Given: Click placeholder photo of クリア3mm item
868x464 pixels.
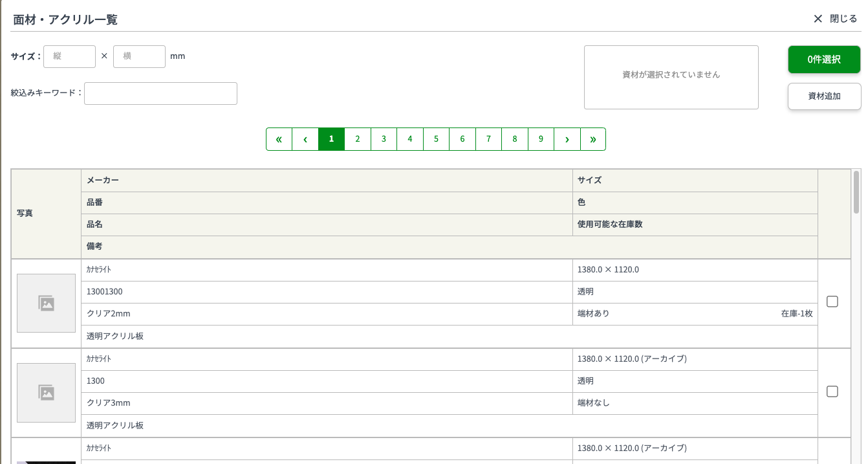Looking at the screenshot, I should (46, 392).
